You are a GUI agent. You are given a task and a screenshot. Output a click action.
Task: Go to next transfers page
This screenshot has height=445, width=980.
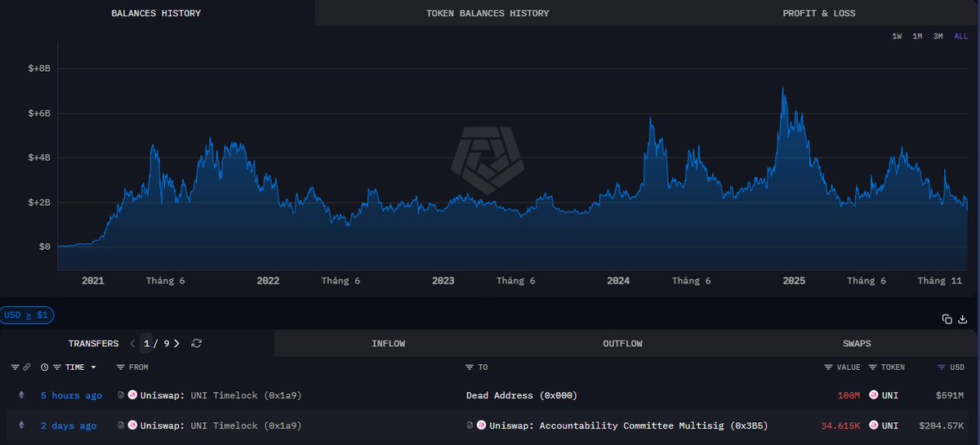pos(176,344)
